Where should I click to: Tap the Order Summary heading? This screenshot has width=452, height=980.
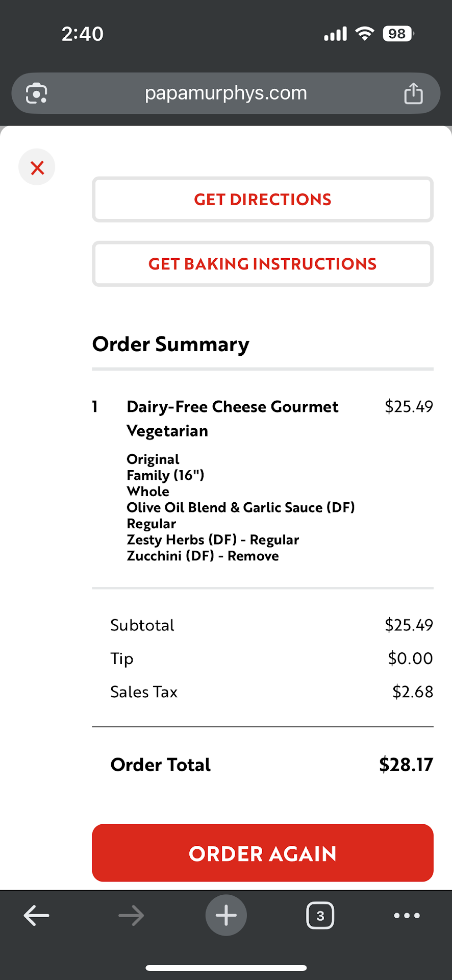click(171, 345)
